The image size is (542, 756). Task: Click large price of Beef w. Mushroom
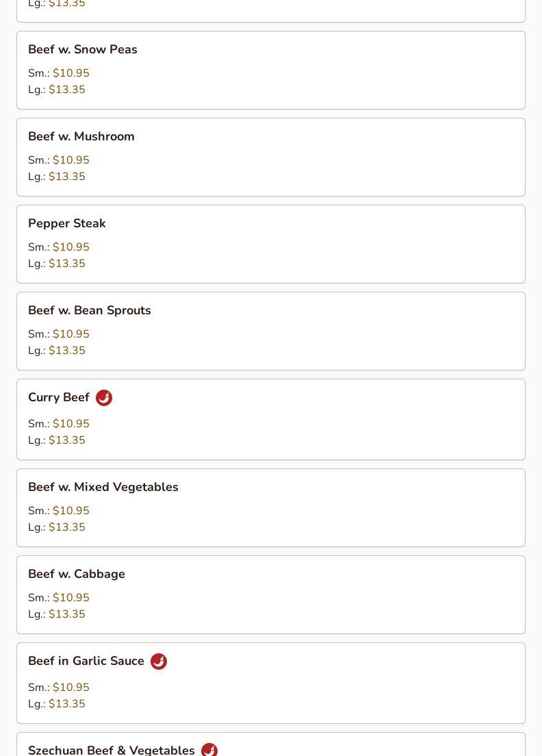point(67,177)
